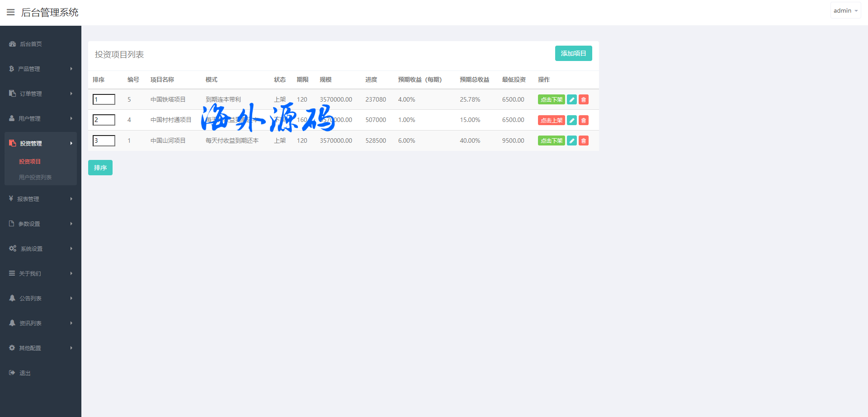Viewport: 868px width, 417px height.
Task: Click sort order input for 中国铁塔项目
Action: 104,99
